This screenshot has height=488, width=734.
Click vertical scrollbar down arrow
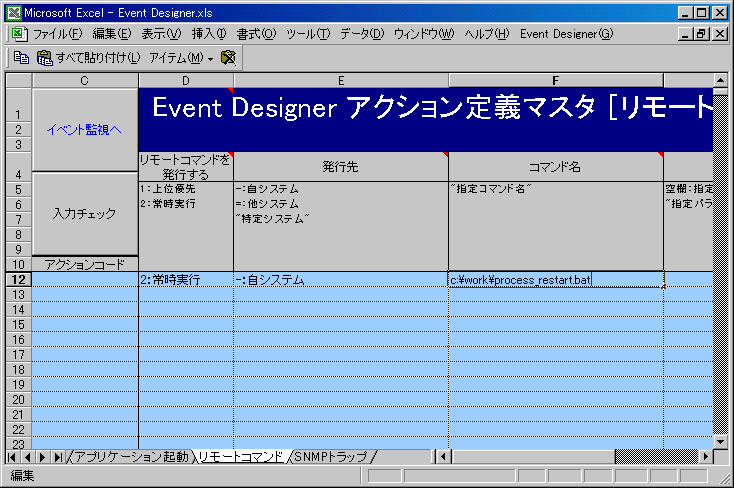point(720,442)
